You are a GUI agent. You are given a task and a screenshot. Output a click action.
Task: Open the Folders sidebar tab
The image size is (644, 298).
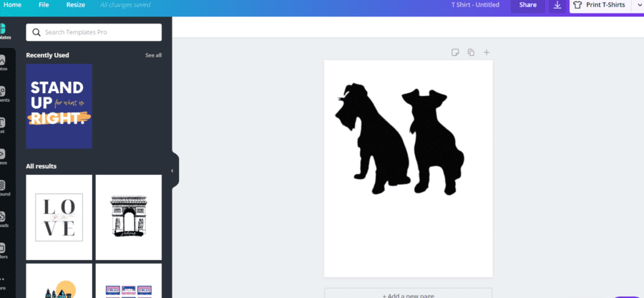pyautogui.click(x=4, y=251)
